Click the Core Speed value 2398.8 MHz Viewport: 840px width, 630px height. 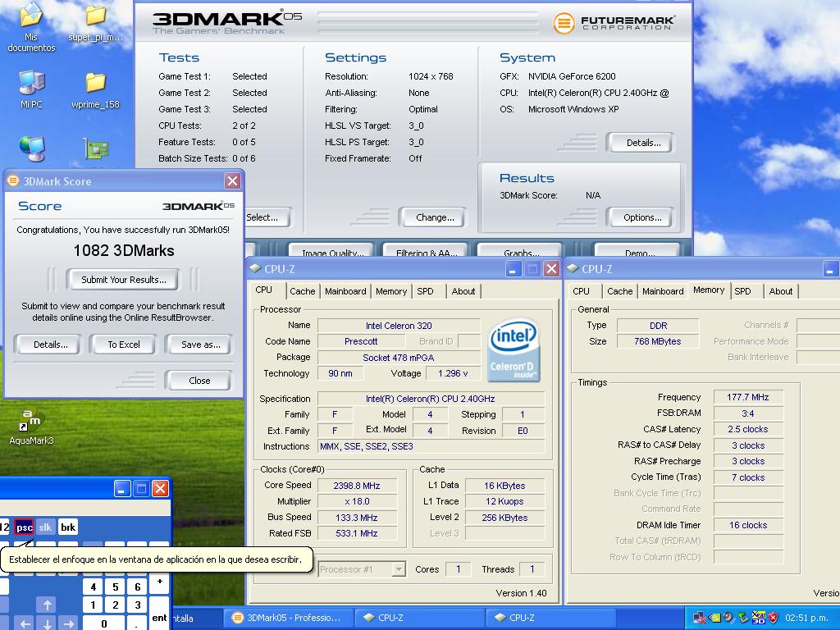click(357, 486)
